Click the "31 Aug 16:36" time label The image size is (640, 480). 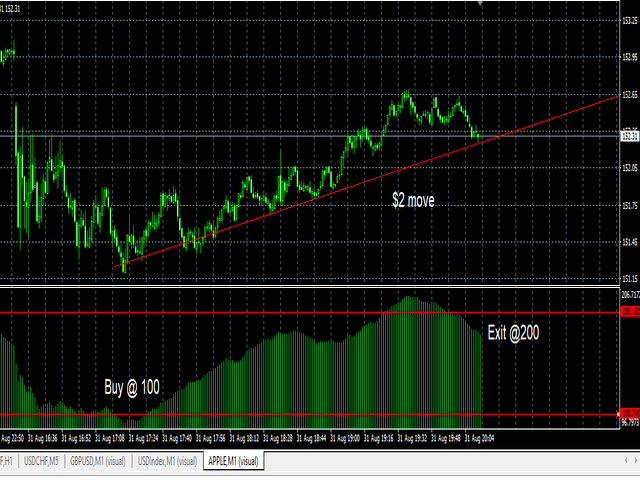coord(42,439)
